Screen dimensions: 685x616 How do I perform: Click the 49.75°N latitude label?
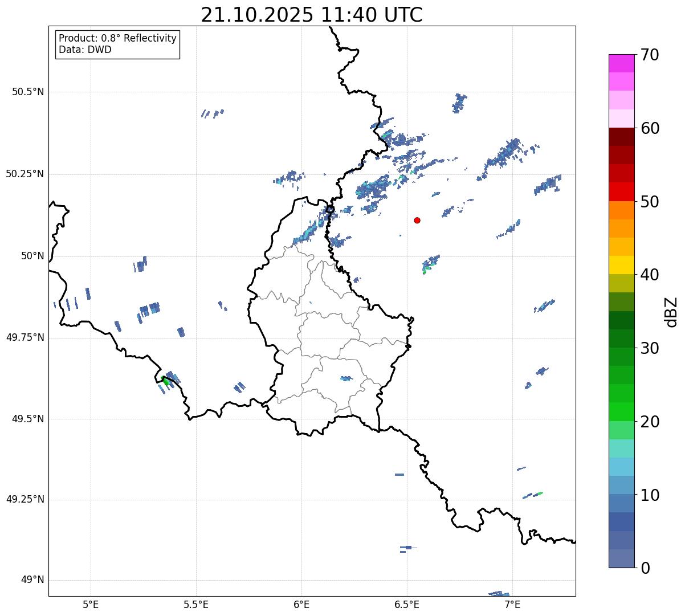point(25,337)
